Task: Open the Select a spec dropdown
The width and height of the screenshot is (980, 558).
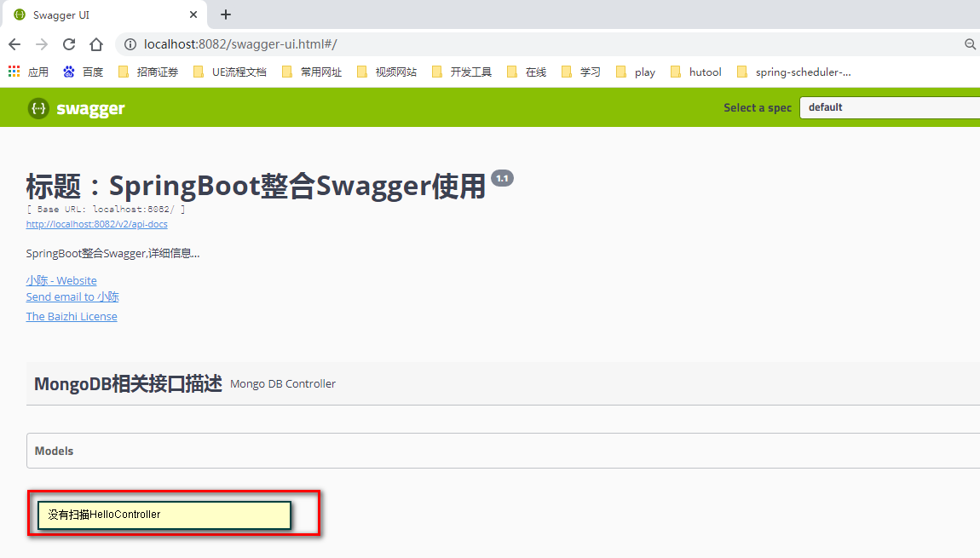Action: pyautogui.click(x=890, y=107)
